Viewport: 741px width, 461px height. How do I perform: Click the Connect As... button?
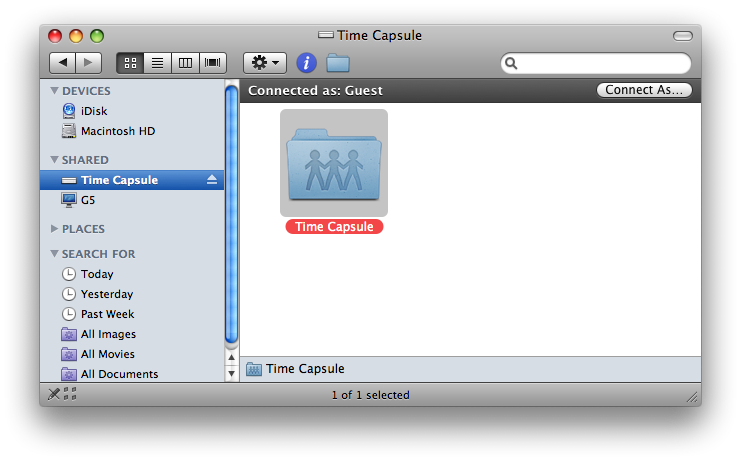(x=644, y=90)
